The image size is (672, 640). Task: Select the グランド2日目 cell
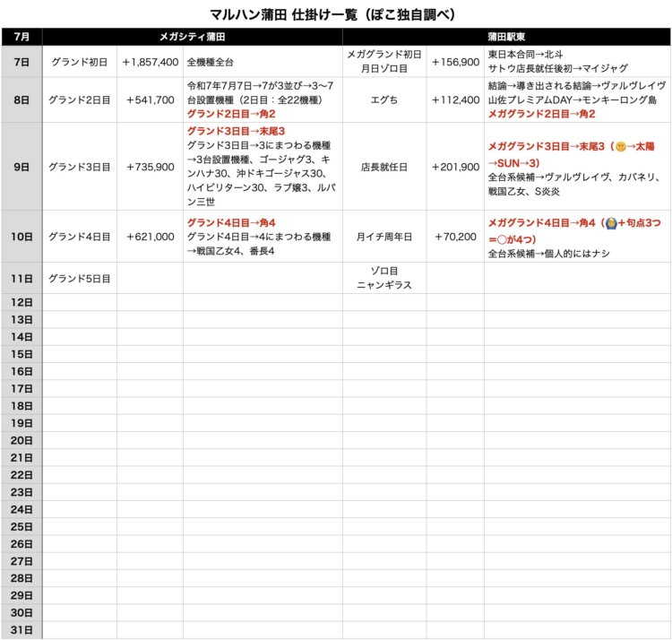[80, 99]
